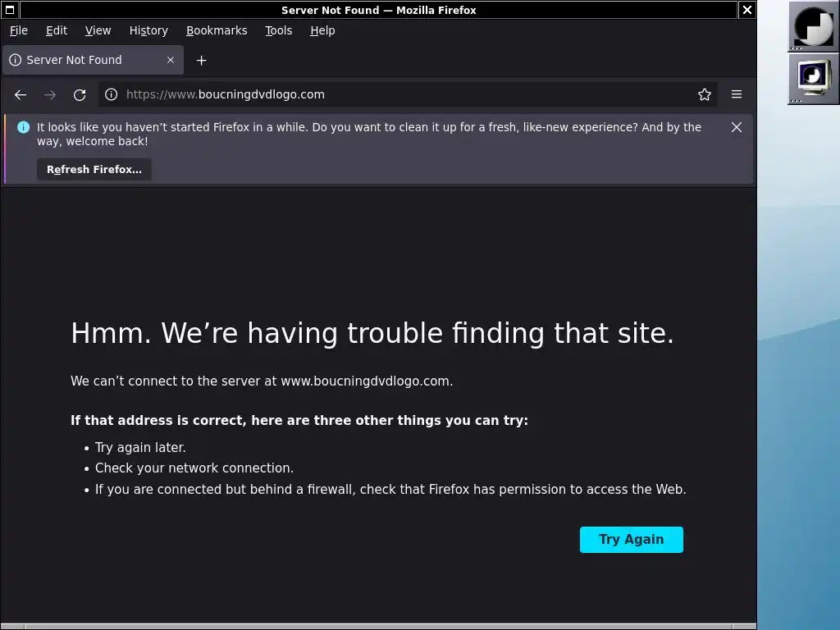Click the forward navigation arrow
840x630 pixels.
tap(50, 95)
